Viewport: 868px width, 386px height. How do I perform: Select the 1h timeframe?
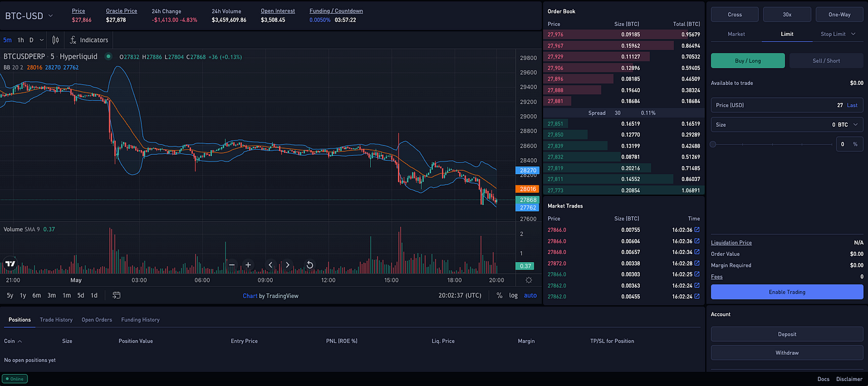[21, 40]
